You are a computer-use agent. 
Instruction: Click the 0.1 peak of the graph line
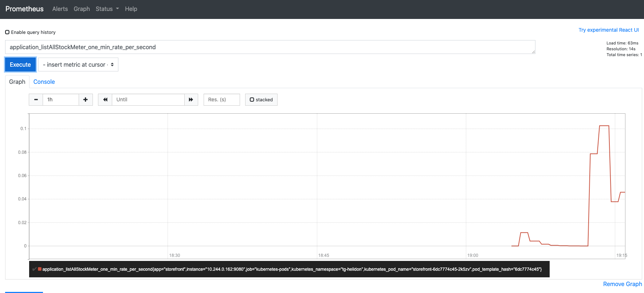pos(604,126)
